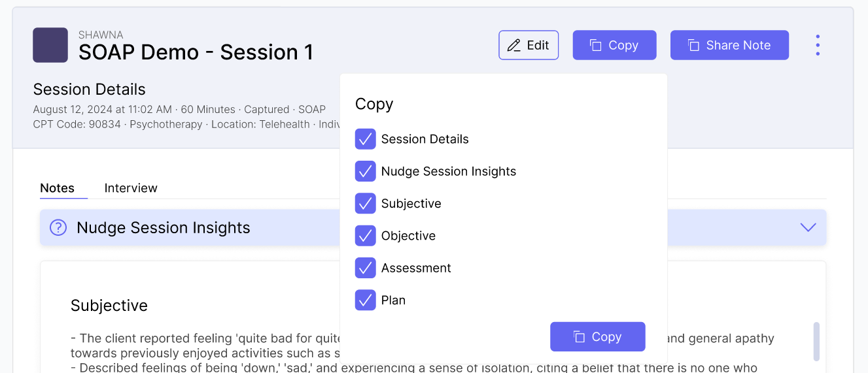Open the three-dot more options menu
Screen dimensions: 868x373
(x=818, y=45)
